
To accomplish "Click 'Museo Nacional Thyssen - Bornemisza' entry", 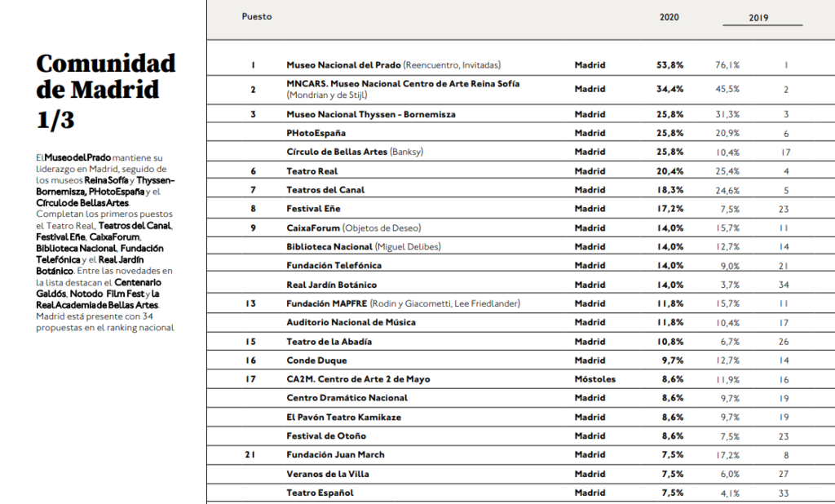I will coord(371,114).
